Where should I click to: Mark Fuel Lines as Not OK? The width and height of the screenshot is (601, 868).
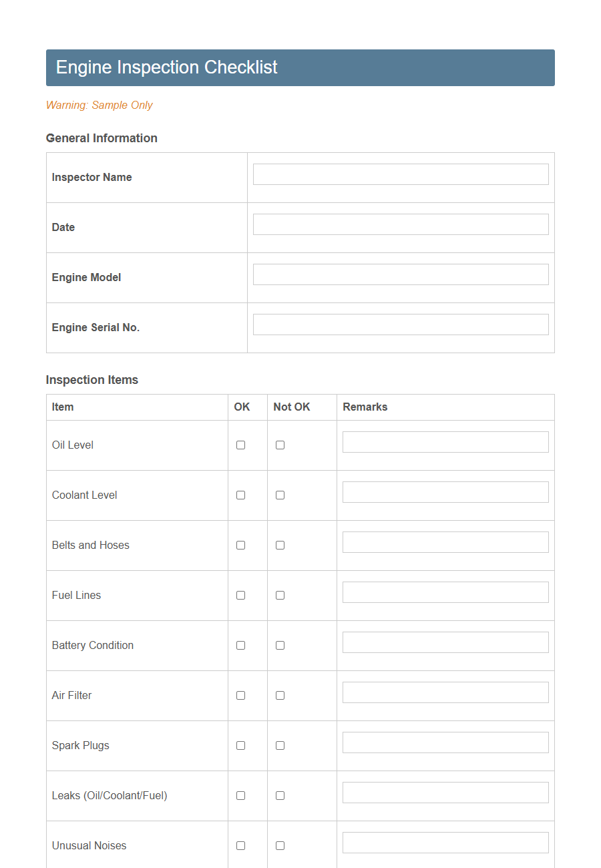pyautogui.click(x=280, y=595)
